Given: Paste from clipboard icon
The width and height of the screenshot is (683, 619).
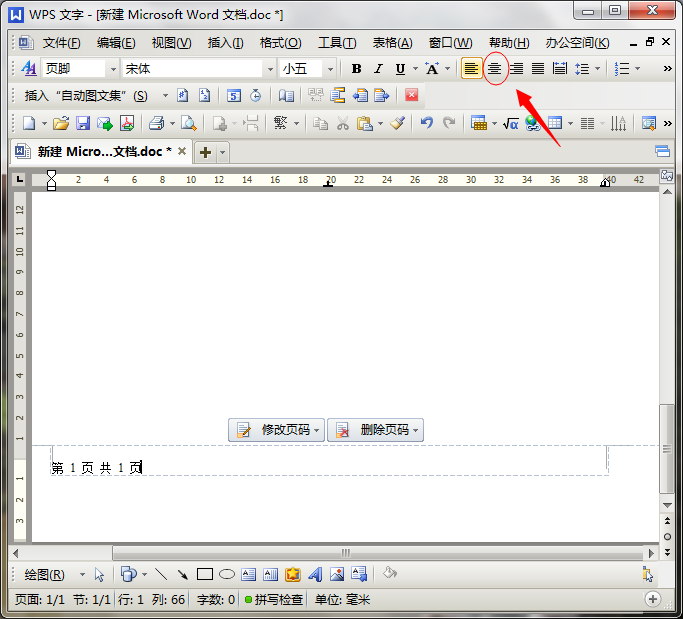Looking at the screenshot, I should click(365, 124).
